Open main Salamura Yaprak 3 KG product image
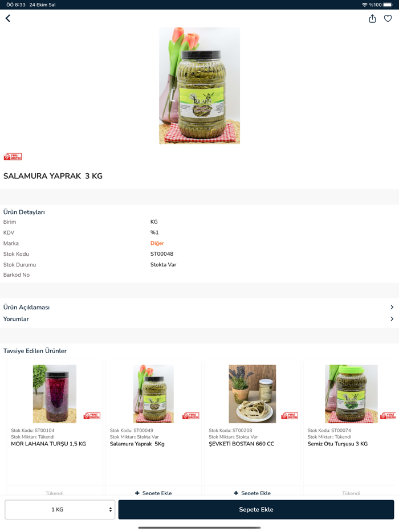Screen dimensions: 399x532 tap(199, 86)
